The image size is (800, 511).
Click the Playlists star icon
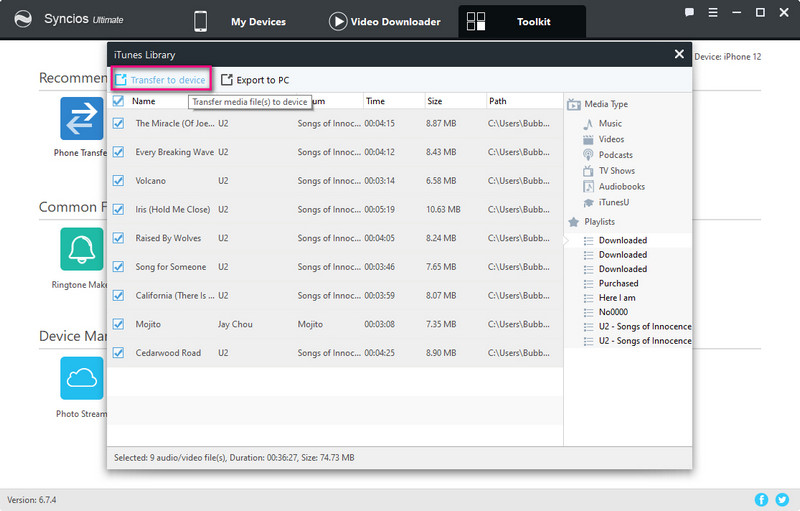click(x=573, y=222)
